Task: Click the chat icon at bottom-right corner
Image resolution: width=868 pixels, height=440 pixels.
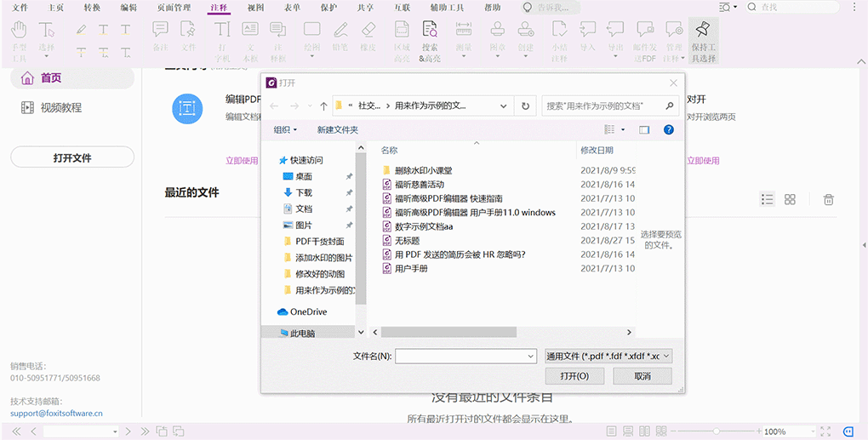Action: click(x=848, y=431)
